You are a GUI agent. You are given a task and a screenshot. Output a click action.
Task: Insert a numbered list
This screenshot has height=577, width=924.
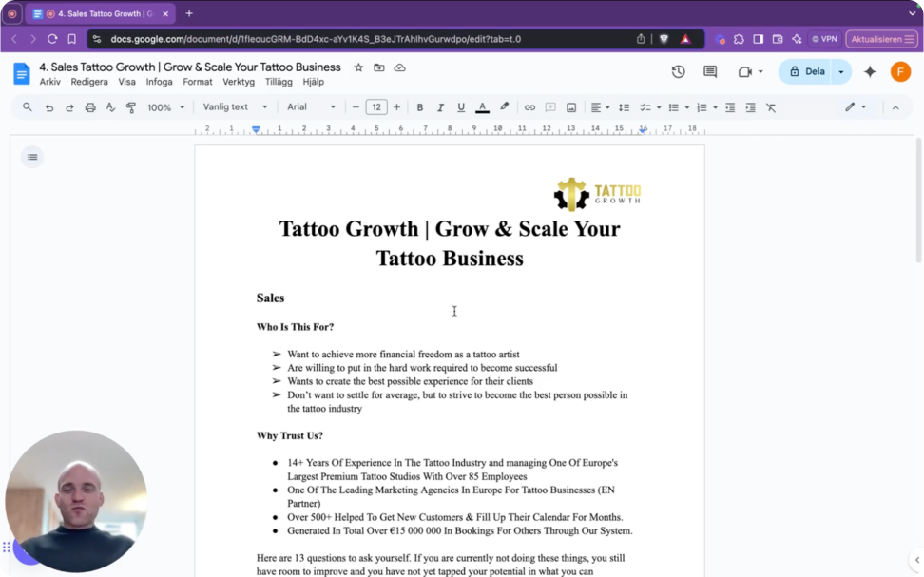[x=702, y=107]
